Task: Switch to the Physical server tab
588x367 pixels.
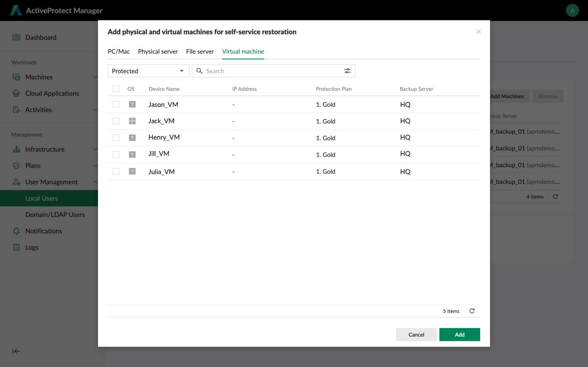Action: point(158,51)
